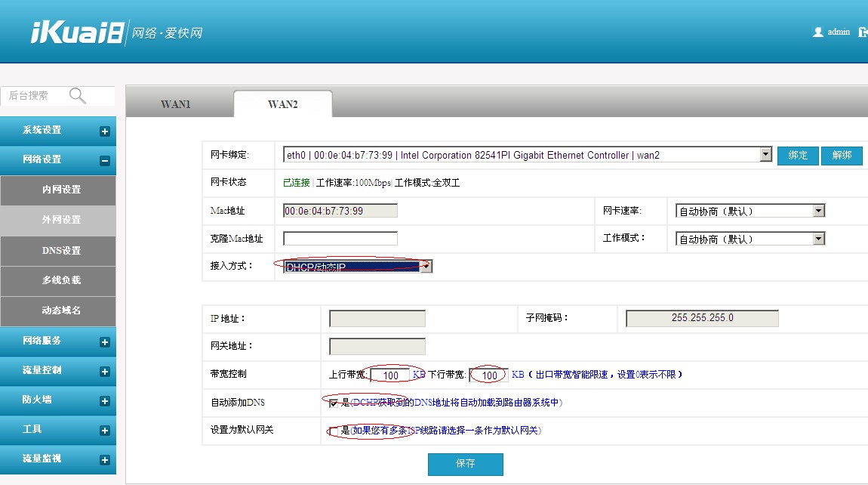Click the 保存 save button
Viewport: 868px width, 485px height.
click(465, 464)
